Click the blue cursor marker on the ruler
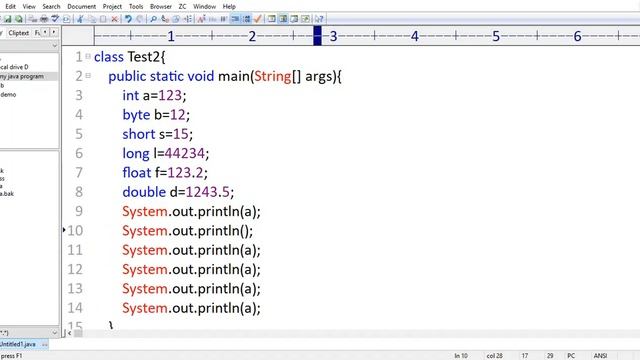 coord(318,36)
